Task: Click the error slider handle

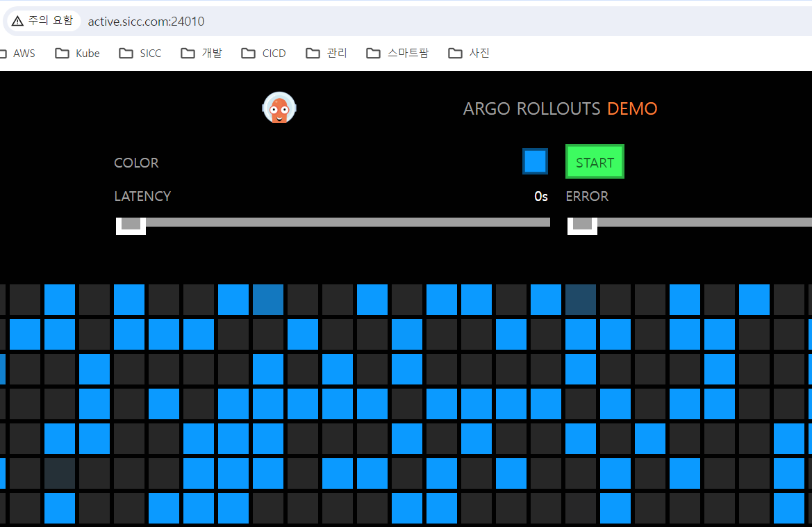Action: coord(583,225)
